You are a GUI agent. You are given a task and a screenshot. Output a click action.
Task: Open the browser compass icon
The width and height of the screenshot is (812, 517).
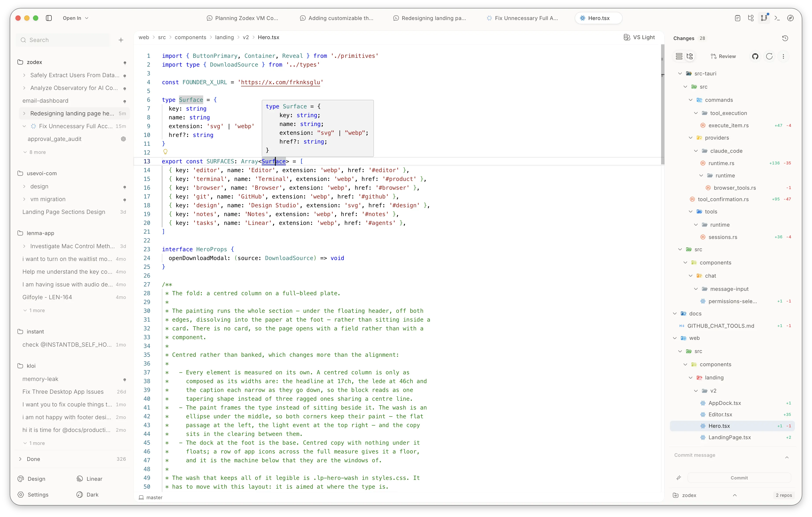point(790,18)
